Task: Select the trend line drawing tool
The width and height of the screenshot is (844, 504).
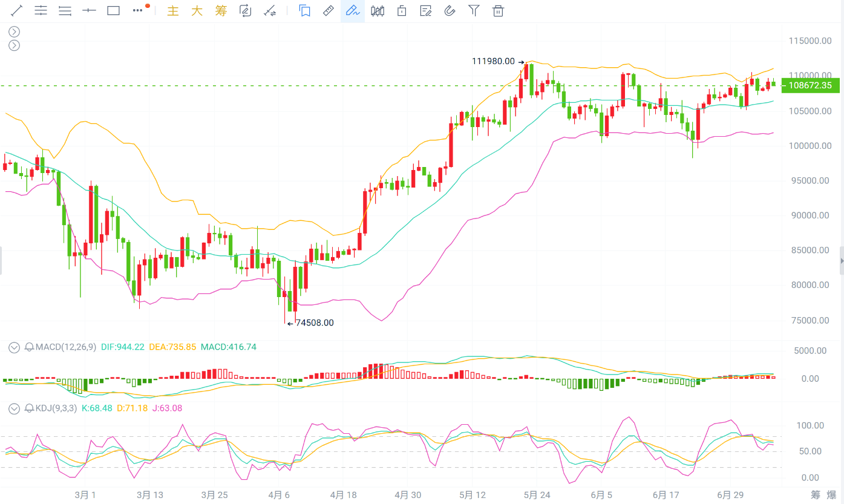Action: tap(16, 10)
